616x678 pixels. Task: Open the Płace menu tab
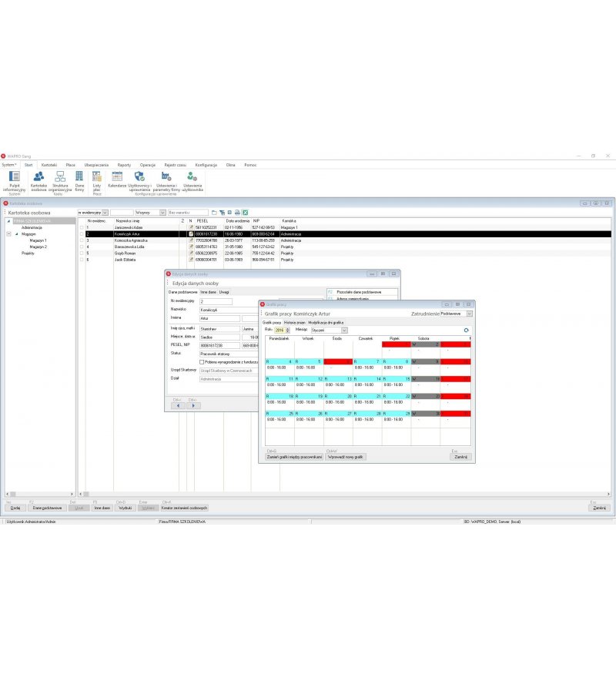tap(71, 165)
